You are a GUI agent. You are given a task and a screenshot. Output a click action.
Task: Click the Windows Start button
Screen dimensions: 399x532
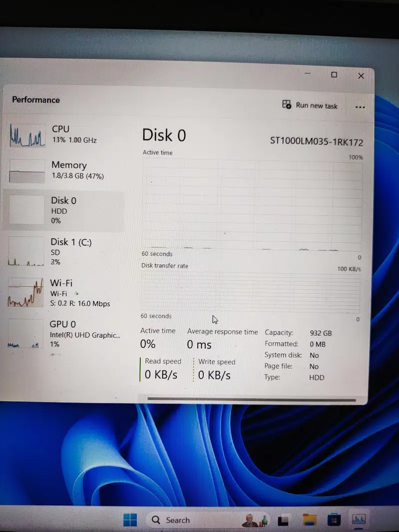130,520
